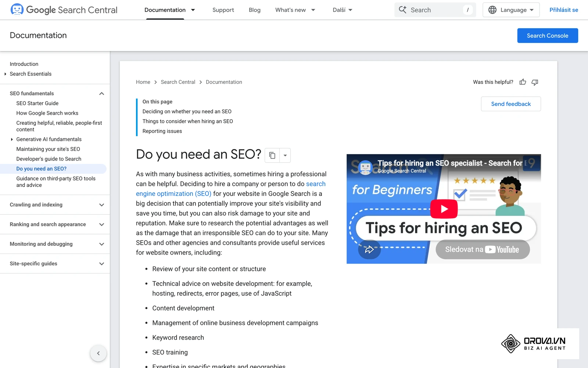This screenshot has height=368, width=588.
Task: Go to Introduction in the sidebar
Action: [x=24, y=64]
